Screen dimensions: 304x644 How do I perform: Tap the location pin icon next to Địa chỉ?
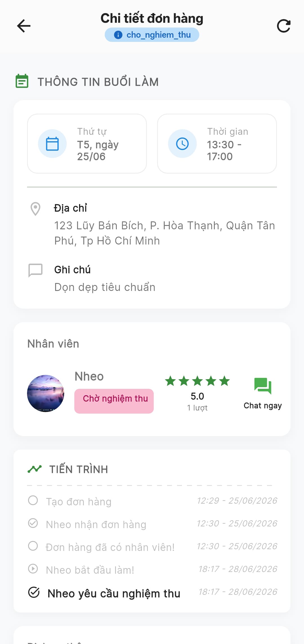click(x=35, y=209)
